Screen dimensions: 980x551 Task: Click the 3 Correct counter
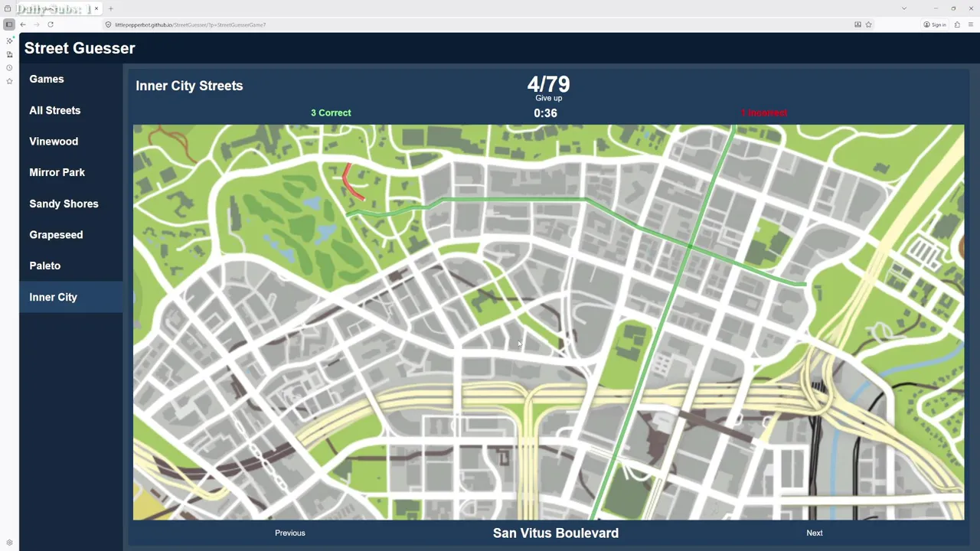click(x=331, y=112)
